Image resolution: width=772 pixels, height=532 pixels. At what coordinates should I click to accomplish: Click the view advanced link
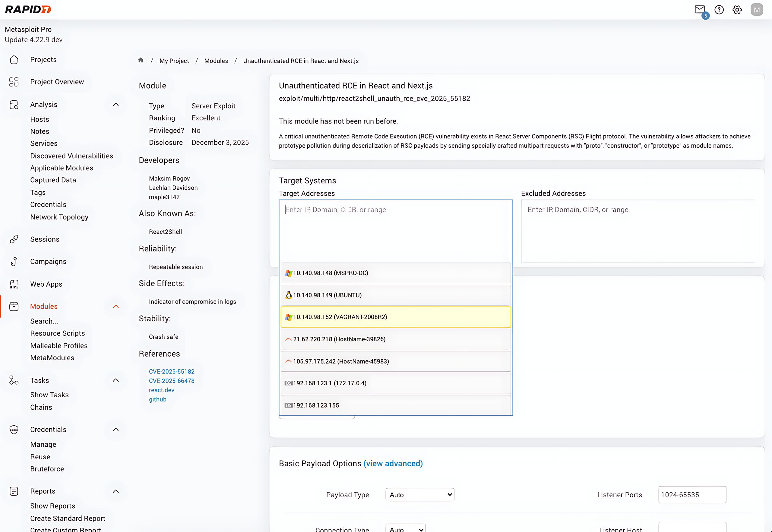[393, 463]
